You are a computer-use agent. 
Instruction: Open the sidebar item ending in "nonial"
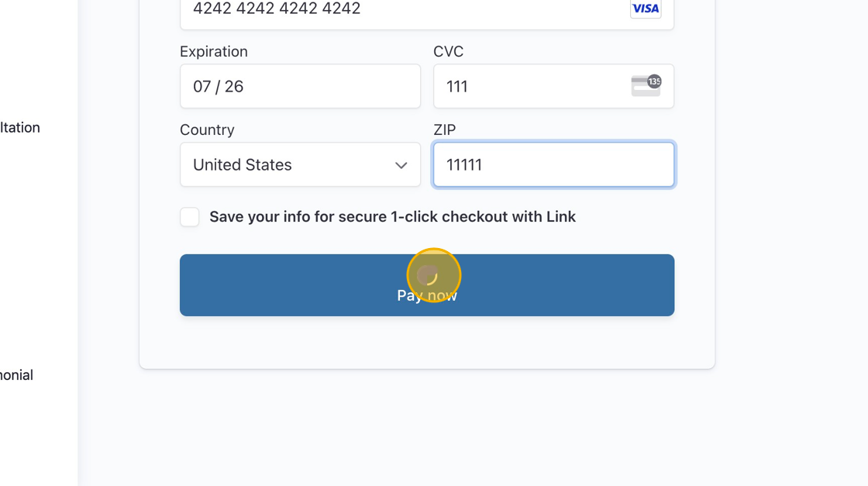16,374
